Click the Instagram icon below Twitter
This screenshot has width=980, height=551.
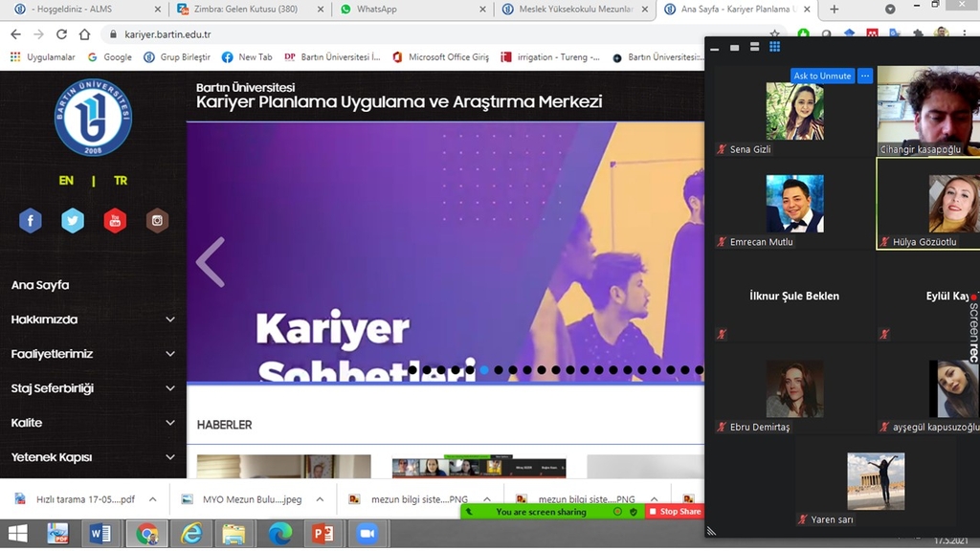[x=157, y=220]
